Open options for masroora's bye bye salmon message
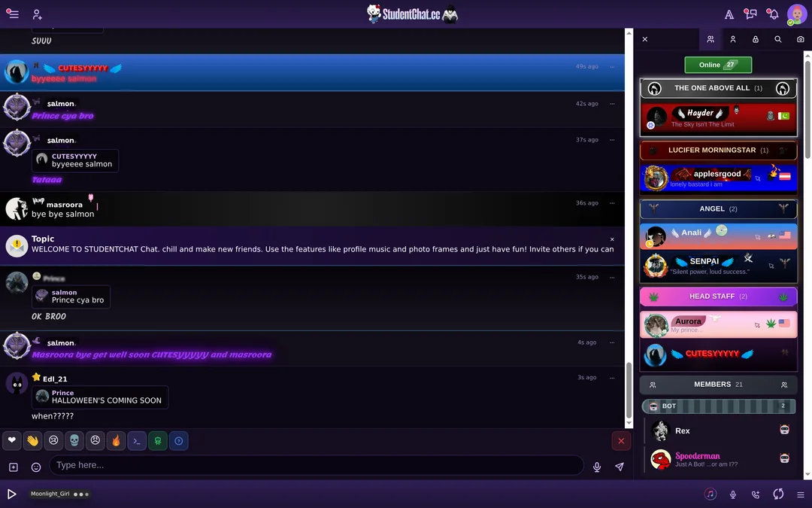The image size is (812, 508). pyautogui.click(x=612, y=203)
